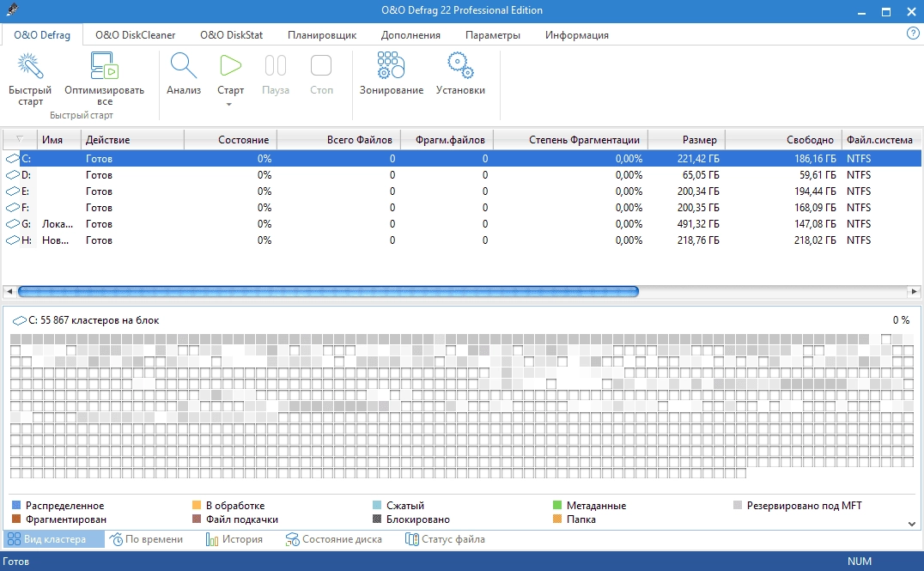Image resolution: width=924 pixels, height=571 pixels.
Task: Click the green Старт play icon
Action: 230,65
